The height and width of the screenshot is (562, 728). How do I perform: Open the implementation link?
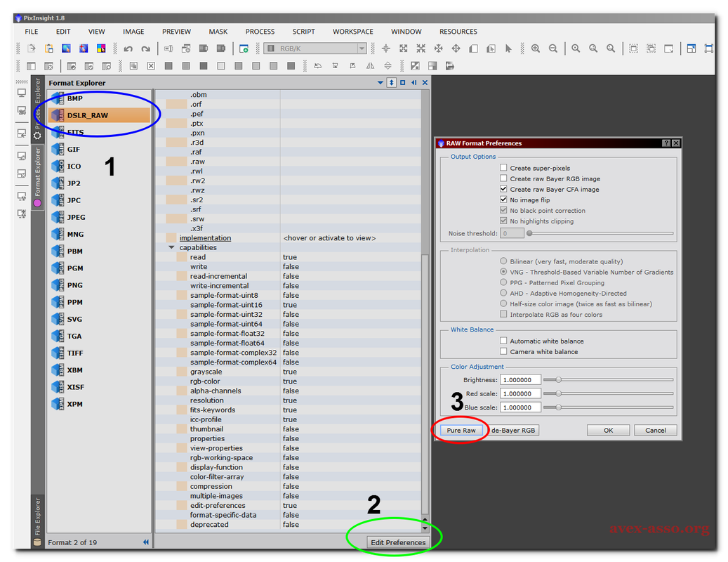click(205, 238)
